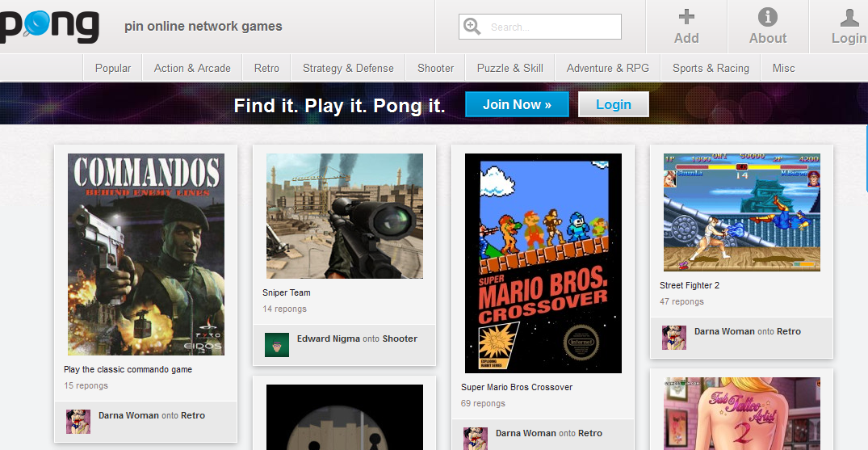Click Retro board link under Commandos card
This screenshot has height=450, width=868.
pyautogui.click(x=193, y=415)
